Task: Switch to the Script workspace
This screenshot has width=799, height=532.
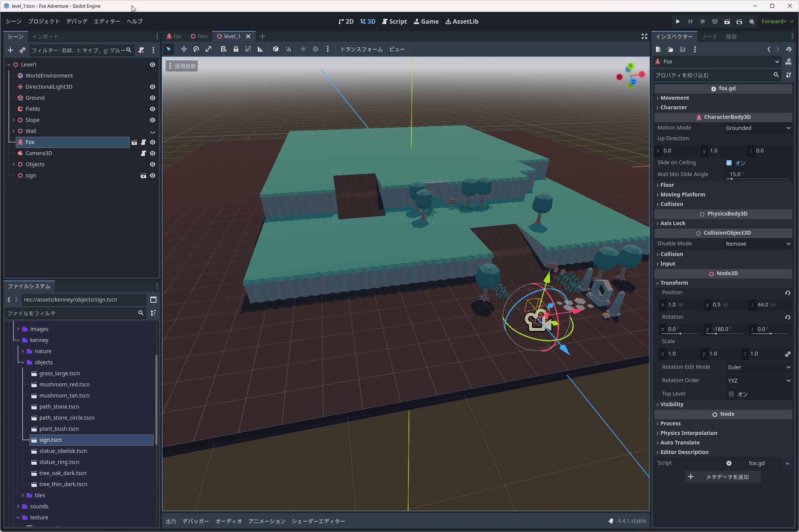Action: (394, 22)
